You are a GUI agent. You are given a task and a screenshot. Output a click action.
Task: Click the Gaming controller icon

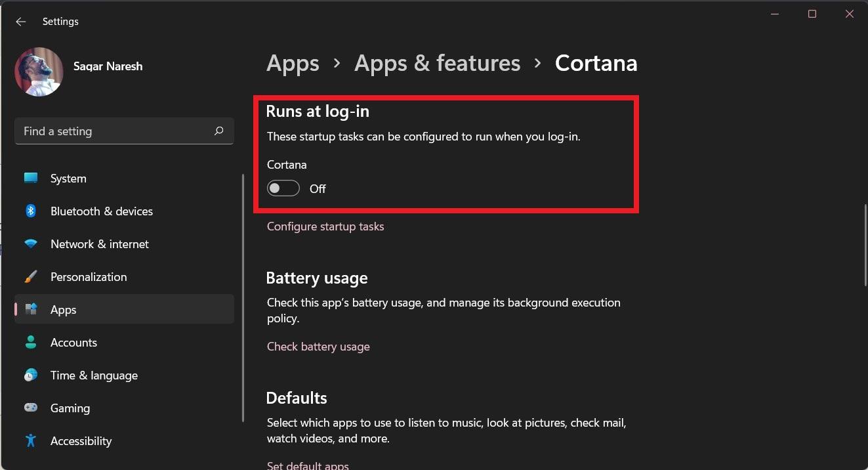pos(31,408)
